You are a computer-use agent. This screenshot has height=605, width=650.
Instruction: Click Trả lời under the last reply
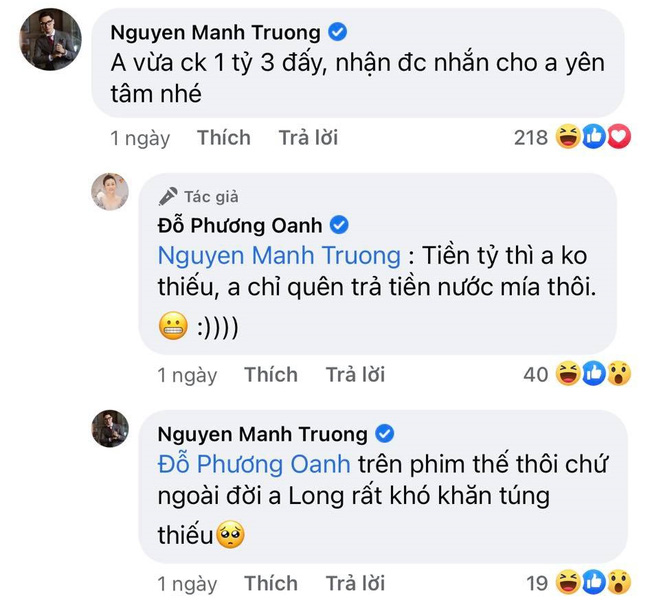pyautogui.click(x=355, y=583)
